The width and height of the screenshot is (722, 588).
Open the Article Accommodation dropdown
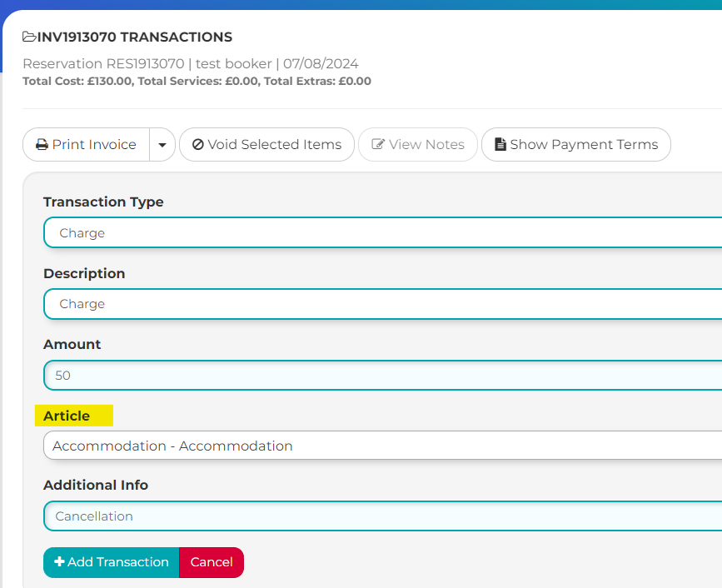coord(382,446)
